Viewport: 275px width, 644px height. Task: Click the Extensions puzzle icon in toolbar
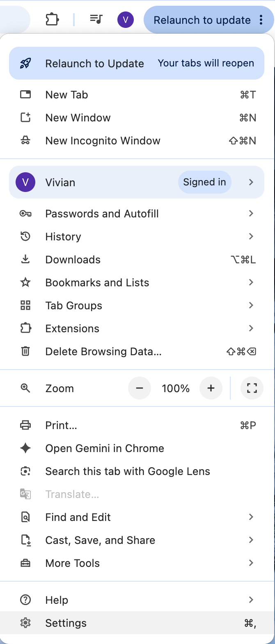pos(52,19)
